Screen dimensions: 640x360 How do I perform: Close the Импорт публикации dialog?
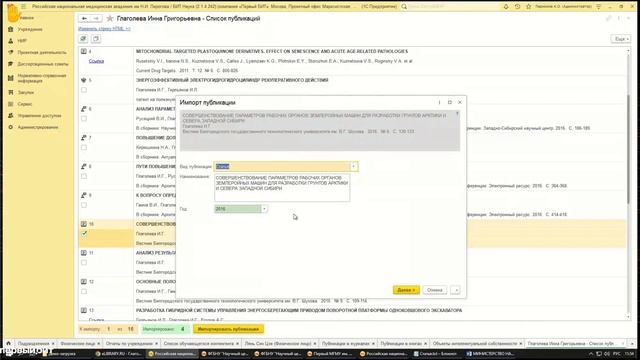point(460,102)
